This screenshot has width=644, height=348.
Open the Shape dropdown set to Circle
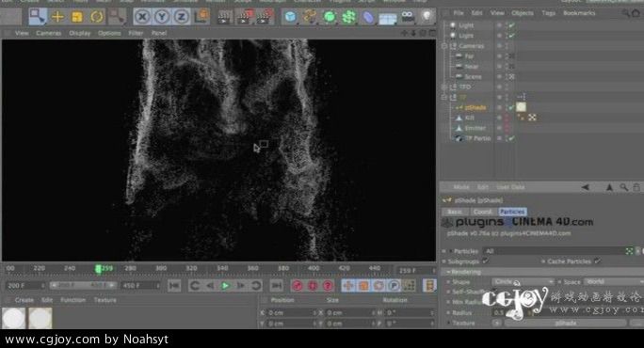tap(523, 282)
